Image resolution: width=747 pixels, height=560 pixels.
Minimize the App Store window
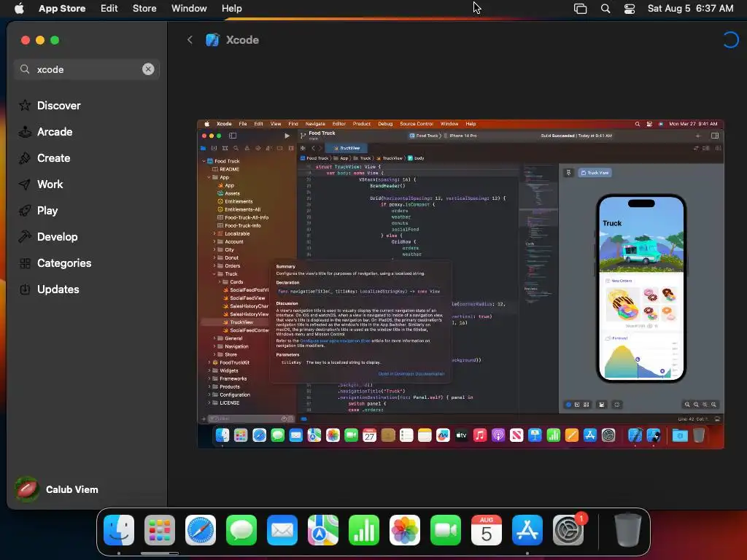pos(40,40)
